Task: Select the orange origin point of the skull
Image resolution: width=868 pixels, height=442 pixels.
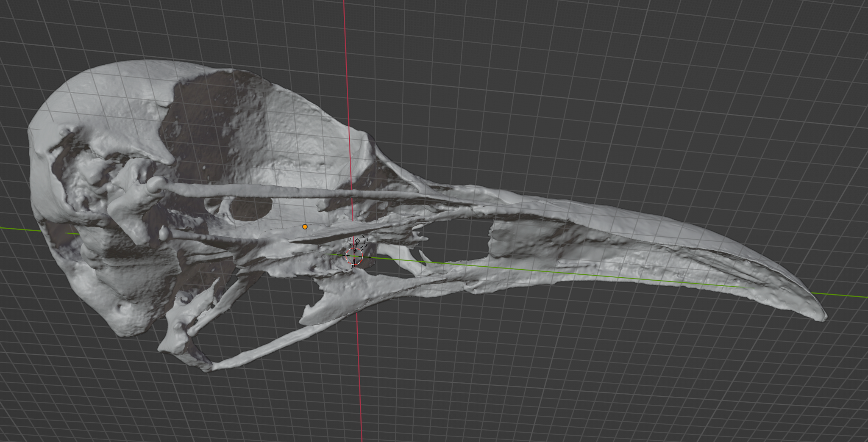Action: 305,227
